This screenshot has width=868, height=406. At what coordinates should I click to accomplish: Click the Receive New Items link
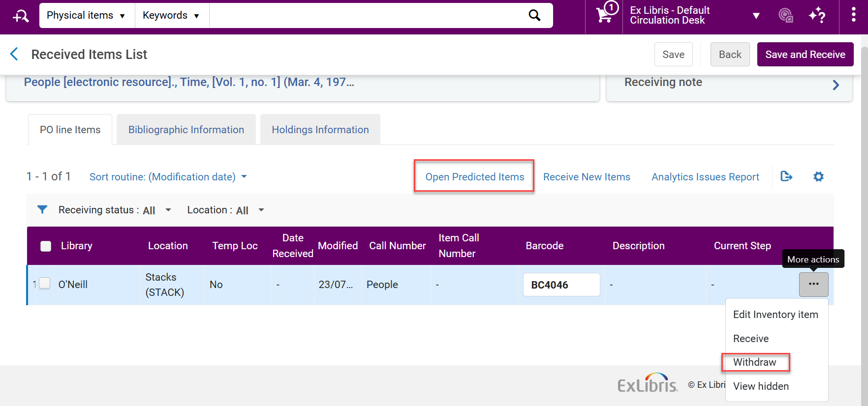(587, 176)
